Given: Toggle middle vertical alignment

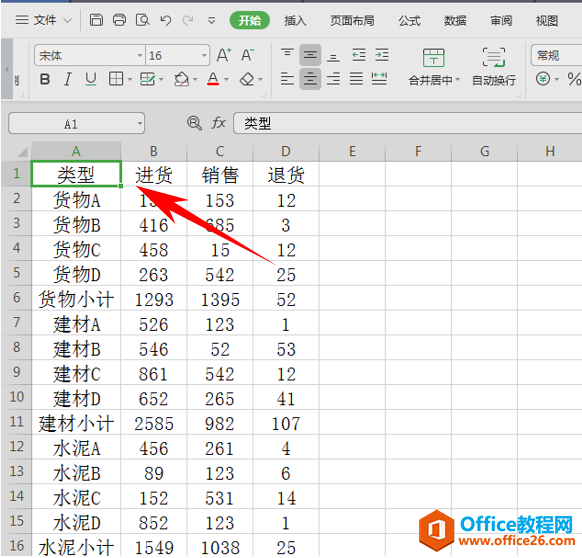Looking at the screenshot, I should [x=310, y=55].
